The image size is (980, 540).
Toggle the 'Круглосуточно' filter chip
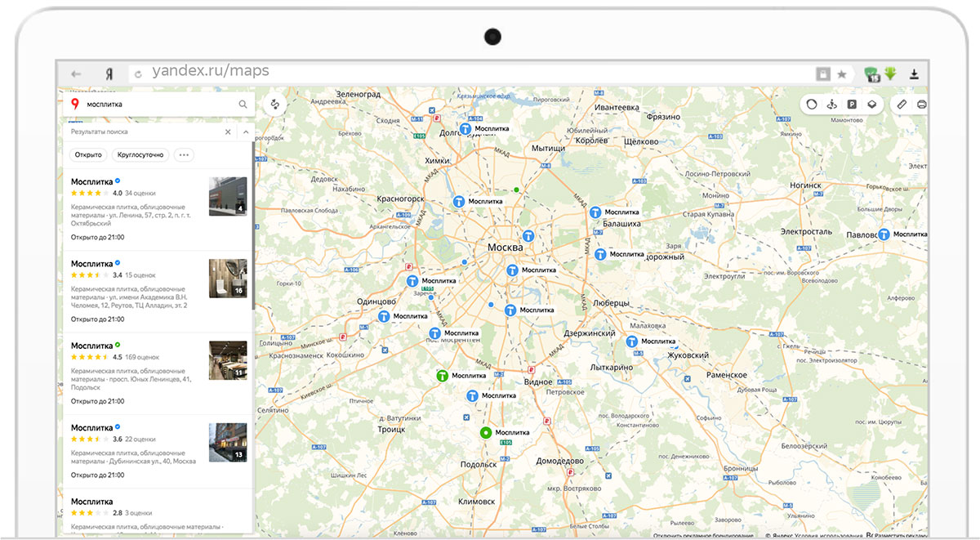pos(140,154)
